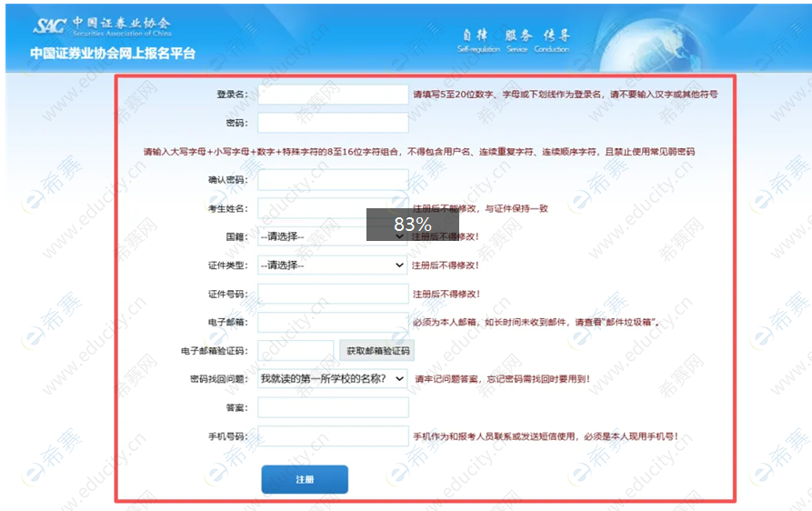Click the 答案 answer field
The height and width of the screenshot is (511, 812).
(x=333, y=407)
